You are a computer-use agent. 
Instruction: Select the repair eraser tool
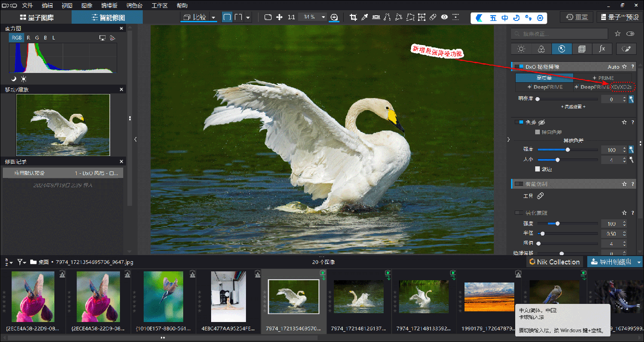click(433, 17)
